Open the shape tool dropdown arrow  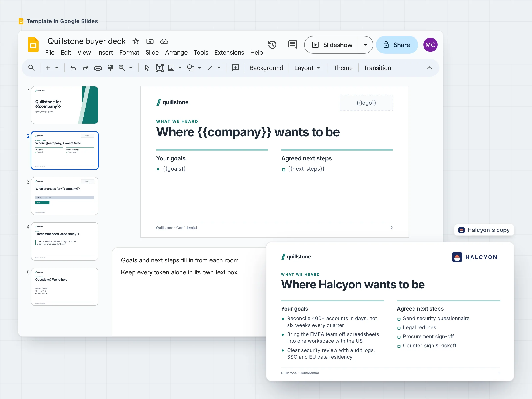click(199, 68)
